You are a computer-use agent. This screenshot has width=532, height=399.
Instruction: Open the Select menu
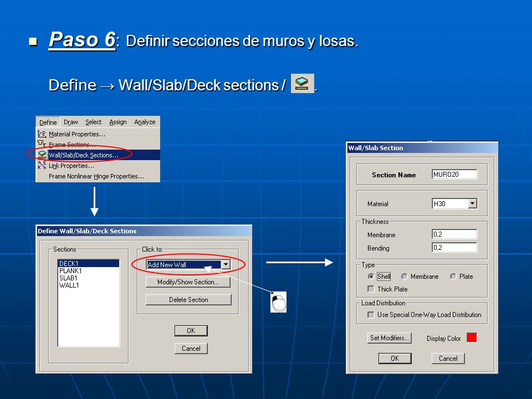coord(93,122)
